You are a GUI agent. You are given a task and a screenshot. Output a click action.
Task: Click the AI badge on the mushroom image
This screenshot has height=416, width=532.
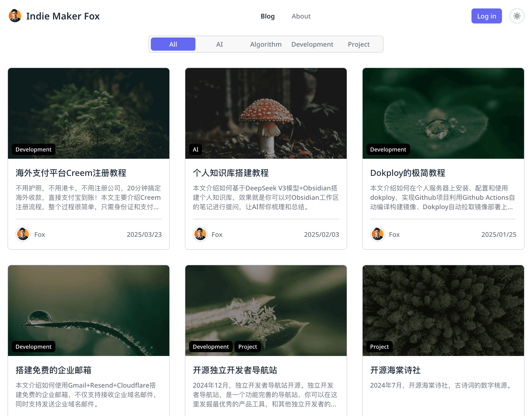(195, 149)
